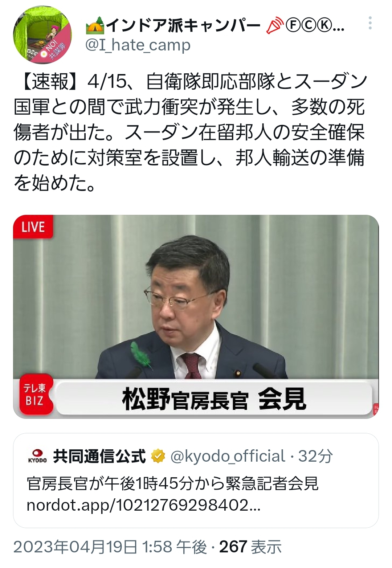This screenshot has width=392, height=568.
Task: Tap the テレ東BIZ logo on the image
Action: pyautogui.click(x=34, y=395)
